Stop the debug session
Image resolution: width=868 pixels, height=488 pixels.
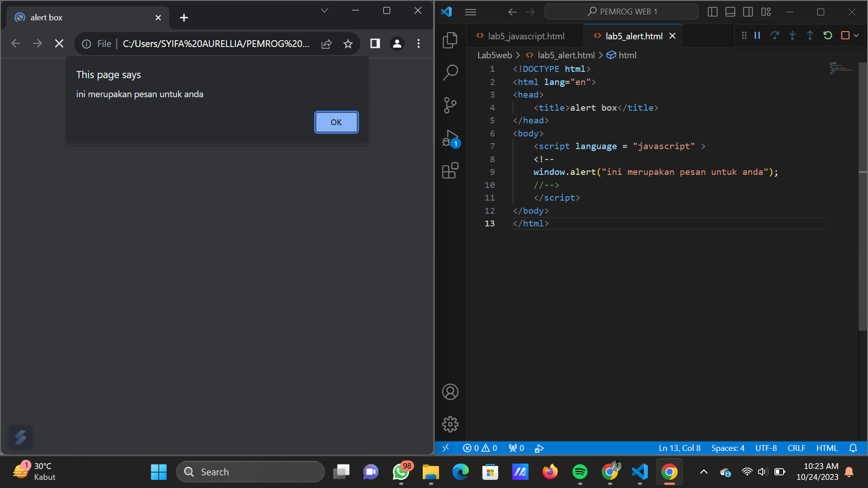(846, 35)
